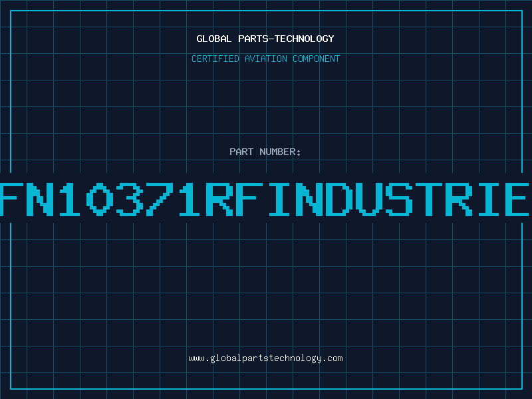Select the CERTIFIED AVIATION COMPONENT subtitle

(x=265, y=59)
